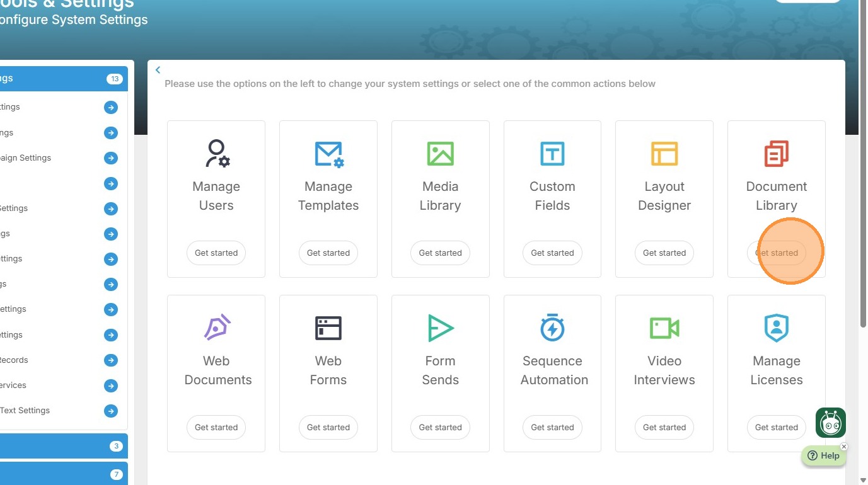Click the Manage Templates envelope icon
Screen dimensions: 868x485
(328, 154)
